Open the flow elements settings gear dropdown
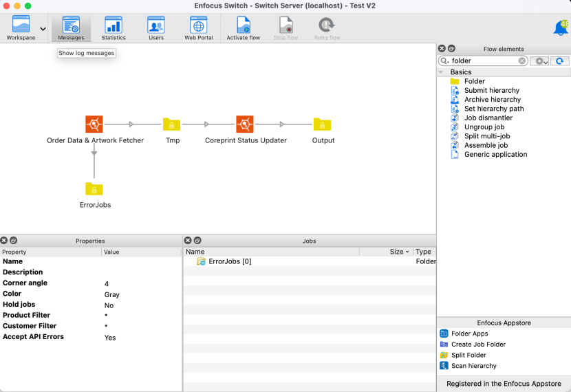 coord(541,61)
